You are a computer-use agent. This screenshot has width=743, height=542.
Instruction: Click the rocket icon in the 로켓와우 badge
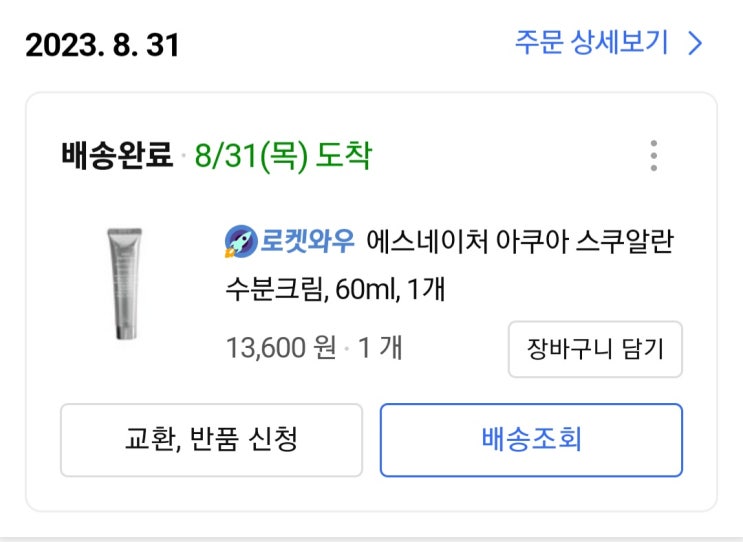241,242
